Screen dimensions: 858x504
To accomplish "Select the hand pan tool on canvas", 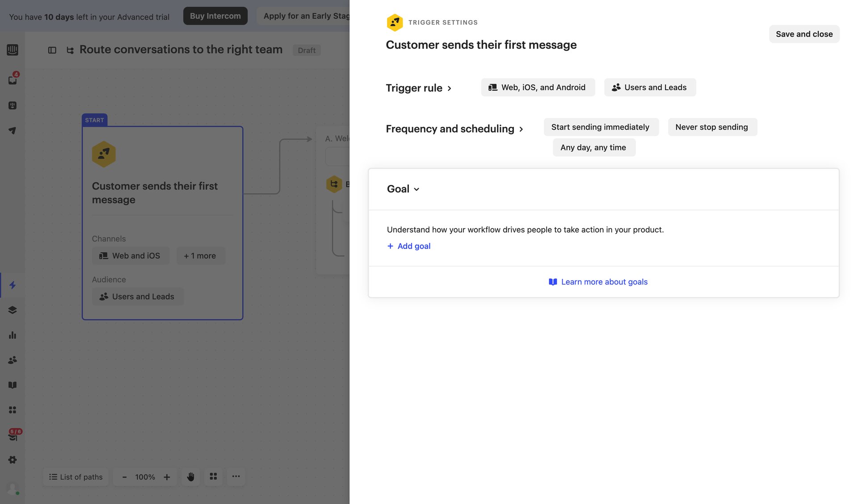I will pos(190,477).
